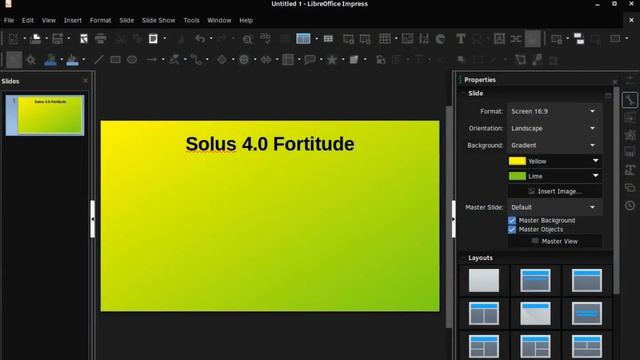The width and height of the screenshot is (640, 360).
Task: Select the Line with arrow tool
Action: pyautogui.click(x=151, y=60)
